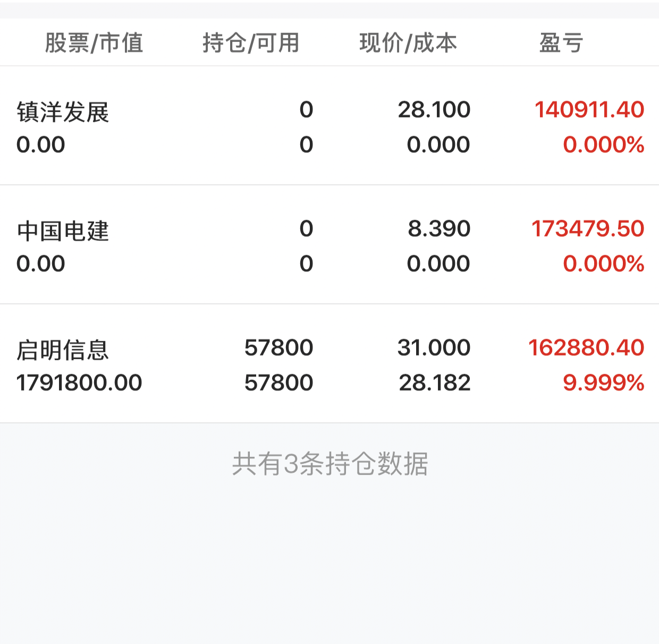Tap current price 28.100 of 镇洋发展
Viewport: 659px width, 644px height.
tap(434, 110)
